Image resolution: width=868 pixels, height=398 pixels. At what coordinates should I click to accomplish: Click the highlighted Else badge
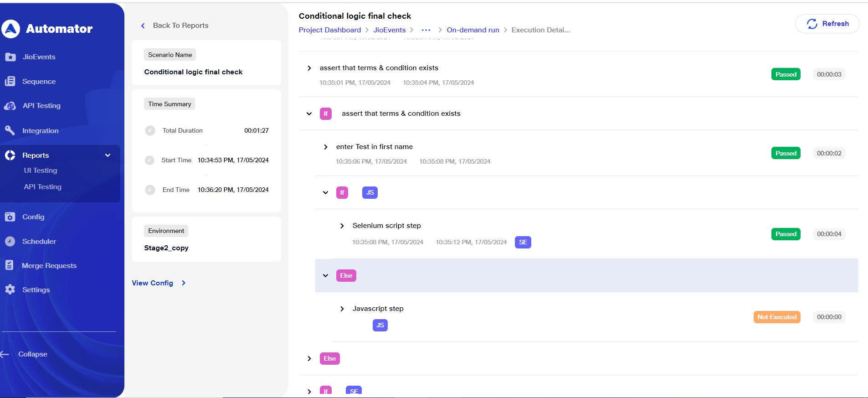pyautogui.click(x=346, y=275)
